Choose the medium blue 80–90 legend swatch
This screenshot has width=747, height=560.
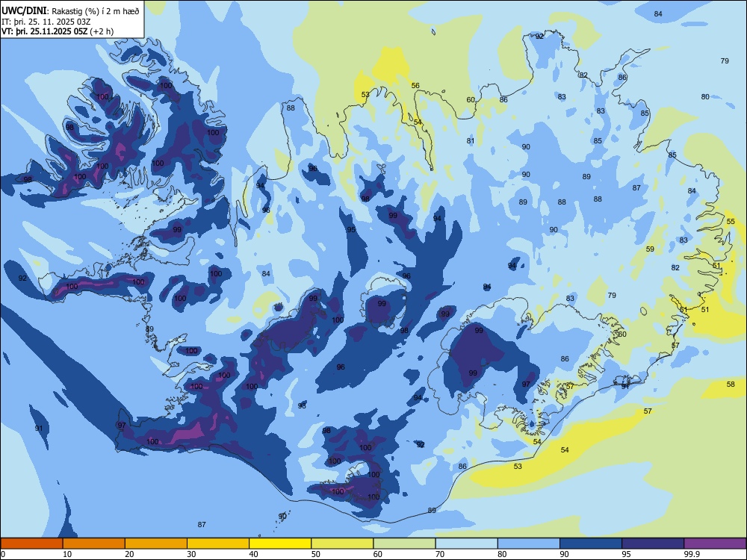click(529, 544)
